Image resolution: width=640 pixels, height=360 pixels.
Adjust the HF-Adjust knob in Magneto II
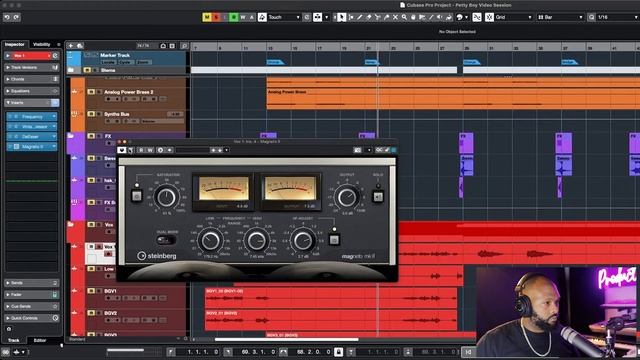[x=303, y=241]
